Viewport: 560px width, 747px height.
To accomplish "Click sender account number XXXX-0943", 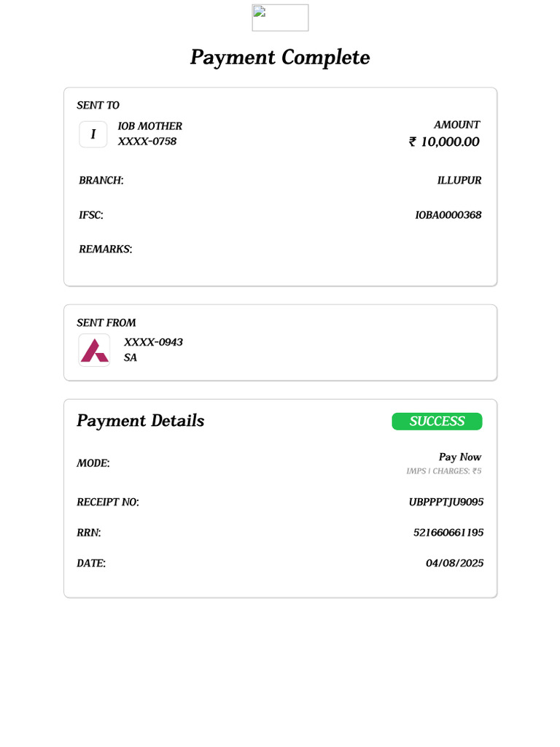I will [x=153, y=342].
